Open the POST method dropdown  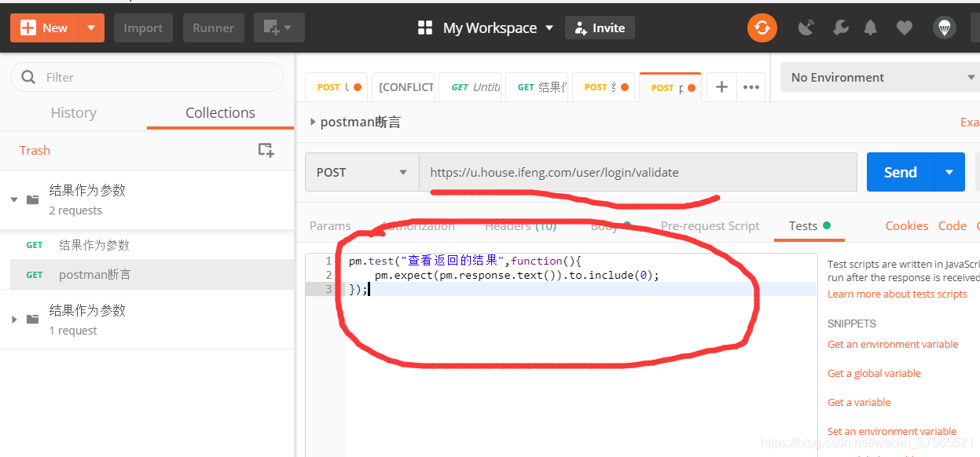(362, 172)
